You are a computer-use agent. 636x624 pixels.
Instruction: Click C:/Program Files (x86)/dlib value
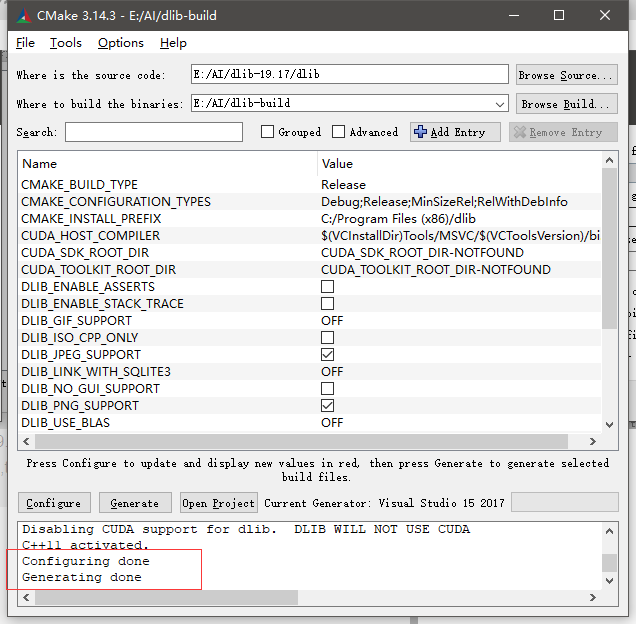click(x=398, y=219)
